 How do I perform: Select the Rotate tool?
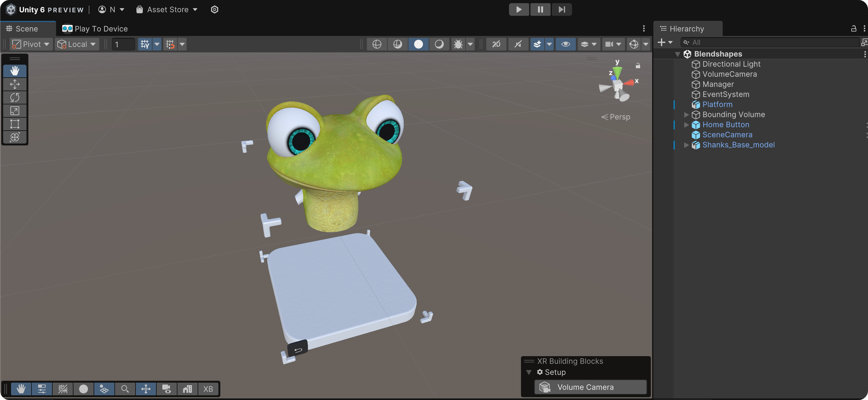[14, 97]
